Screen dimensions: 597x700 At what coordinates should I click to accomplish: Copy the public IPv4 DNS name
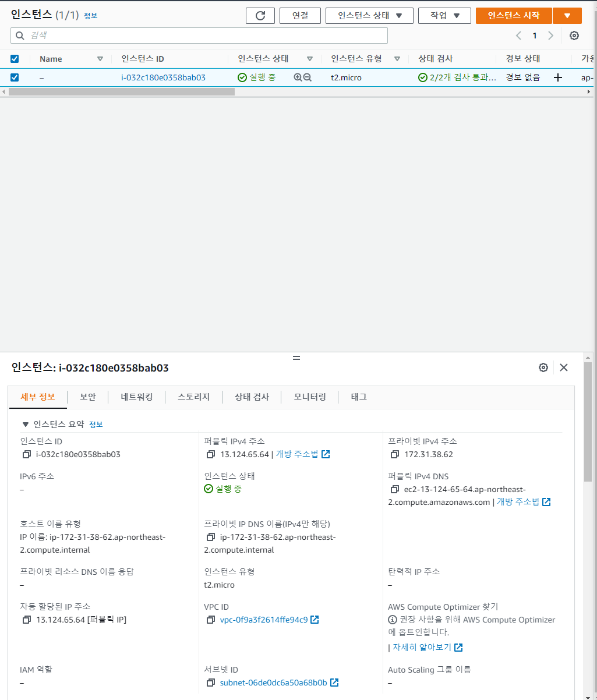click(395, 489)
